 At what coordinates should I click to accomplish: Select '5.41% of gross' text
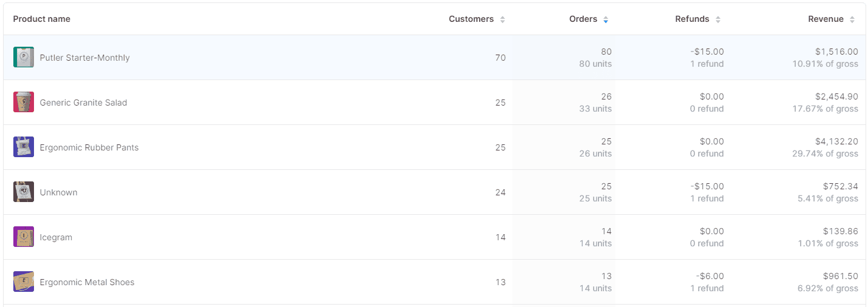pyautogui.click(x=828, y=198)
